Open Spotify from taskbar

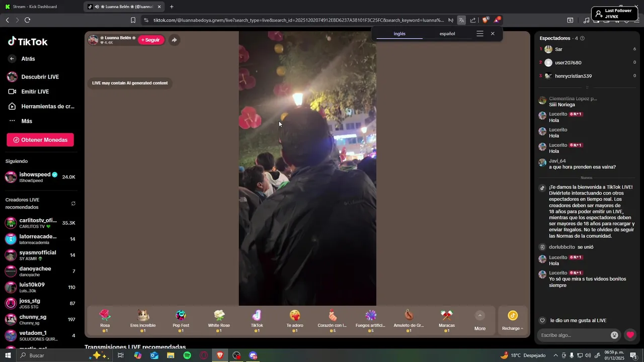click(187, 355)
